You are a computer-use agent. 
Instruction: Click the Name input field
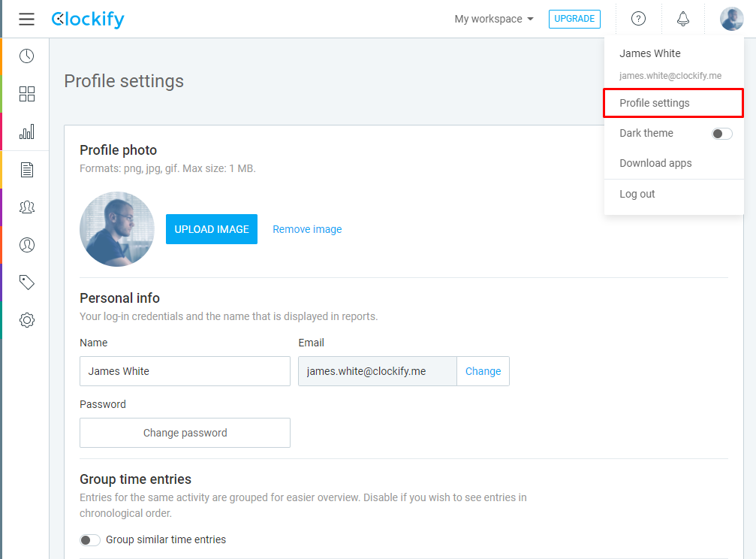[x=185, y=371]
